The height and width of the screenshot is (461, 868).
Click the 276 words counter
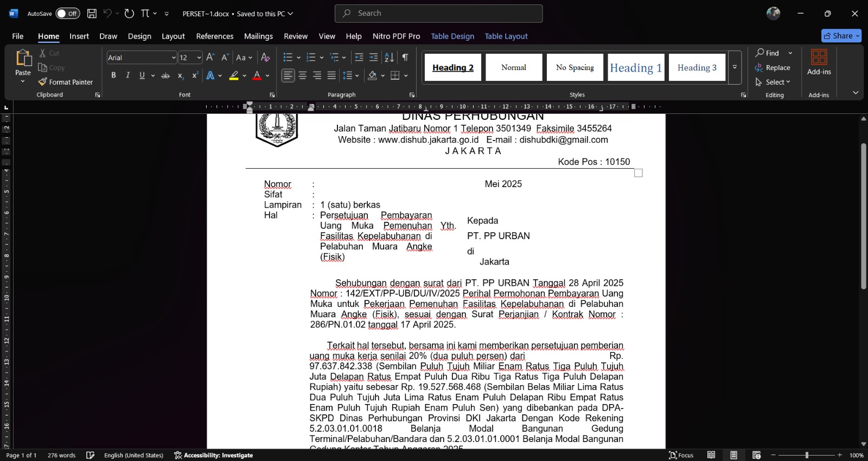(61, 455)
